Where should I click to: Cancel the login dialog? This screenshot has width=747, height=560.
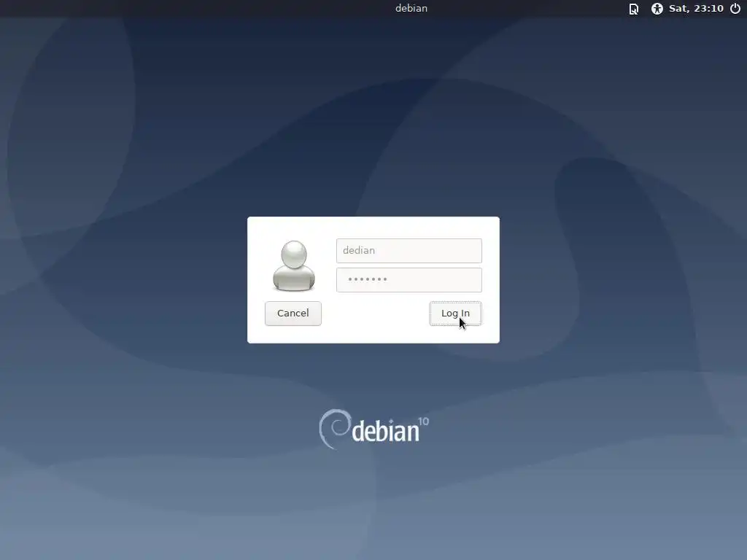(293, 314)
